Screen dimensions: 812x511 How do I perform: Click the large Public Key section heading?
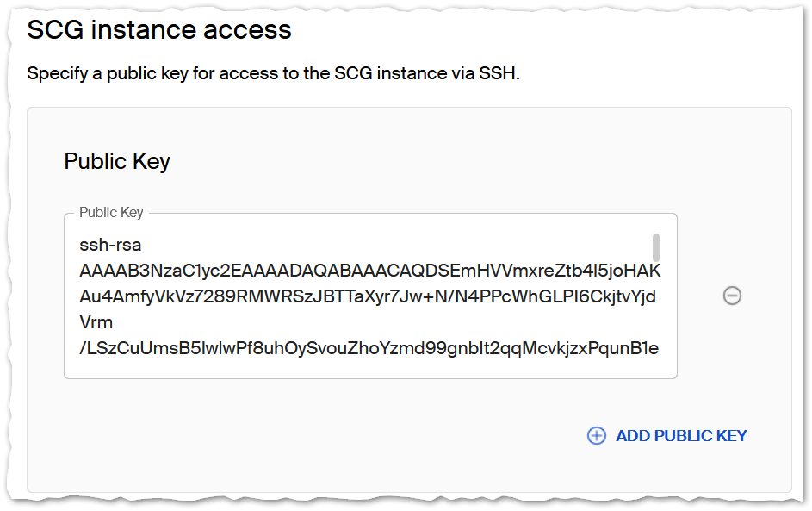(117, 161)
